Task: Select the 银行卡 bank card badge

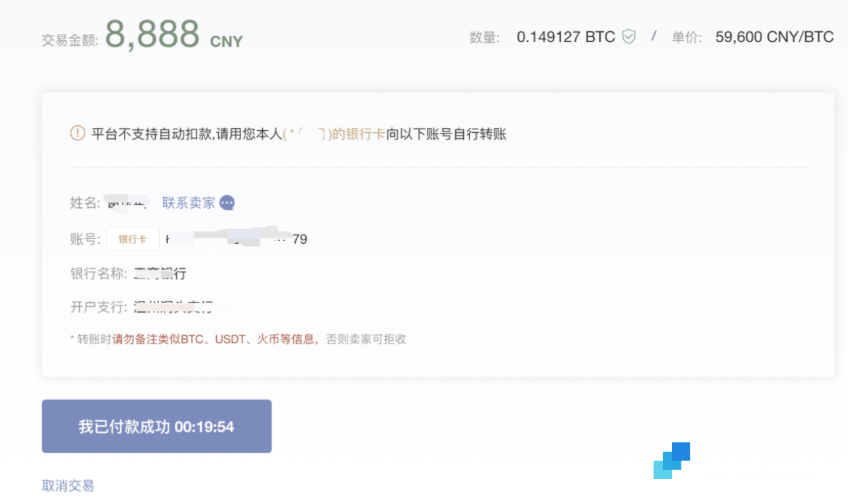Action: 133,238
